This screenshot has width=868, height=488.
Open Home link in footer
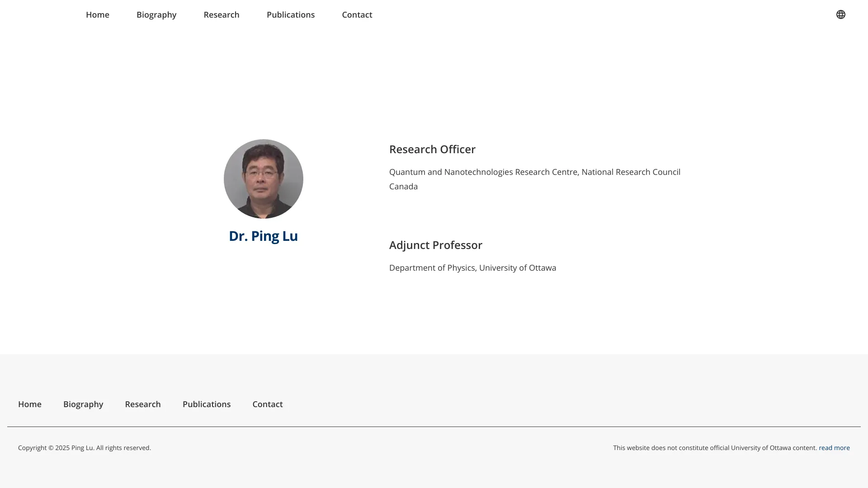tap(30, 404)
